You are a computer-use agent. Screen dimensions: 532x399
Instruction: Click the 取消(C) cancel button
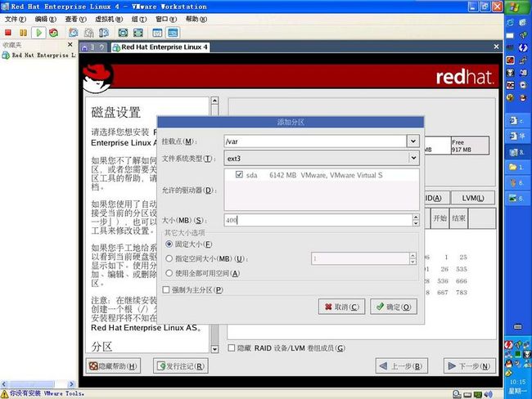point(341,307)
